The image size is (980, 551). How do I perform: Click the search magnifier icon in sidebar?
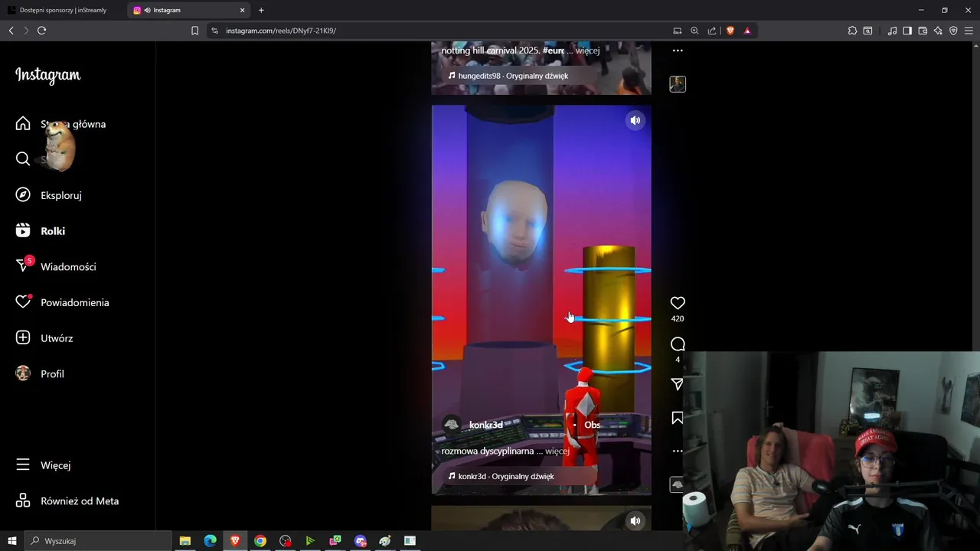click(x=23, y=159)
